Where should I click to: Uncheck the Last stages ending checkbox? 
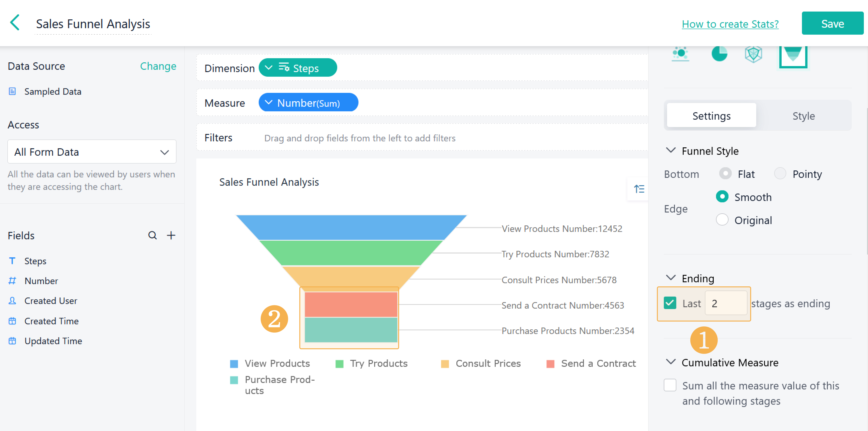click(x=670, y=303)
